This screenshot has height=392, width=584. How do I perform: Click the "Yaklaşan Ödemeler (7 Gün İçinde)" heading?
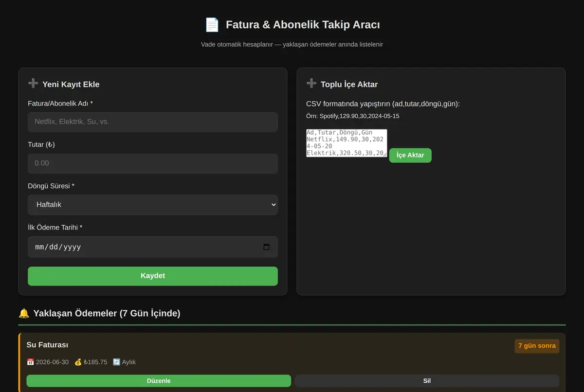(107, 313)
